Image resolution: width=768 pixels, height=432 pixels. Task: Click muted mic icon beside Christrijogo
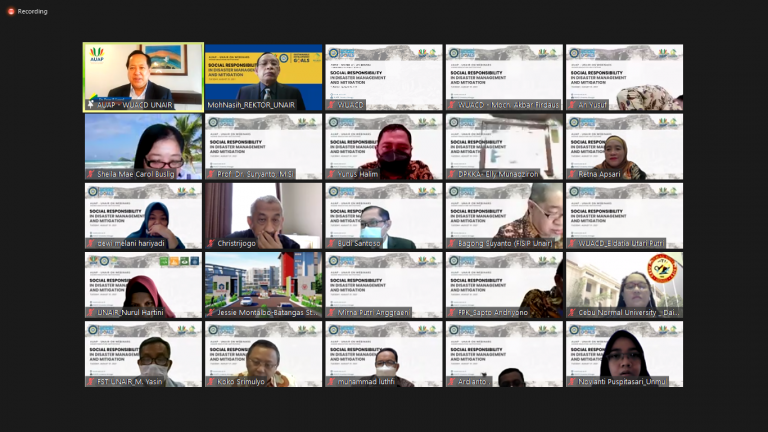point(211,243)
